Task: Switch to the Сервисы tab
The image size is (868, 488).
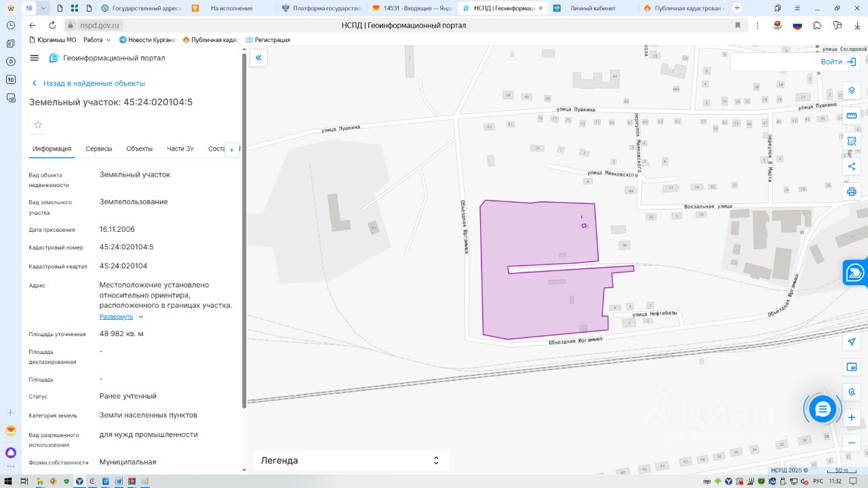Action: click(x=99, y=149)
